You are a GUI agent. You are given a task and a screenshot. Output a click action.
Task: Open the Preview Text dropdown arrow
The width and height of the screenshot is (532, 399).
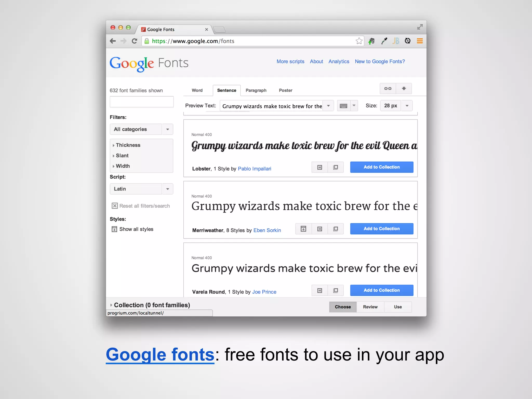pyautogui.click(x=328, y=106)
